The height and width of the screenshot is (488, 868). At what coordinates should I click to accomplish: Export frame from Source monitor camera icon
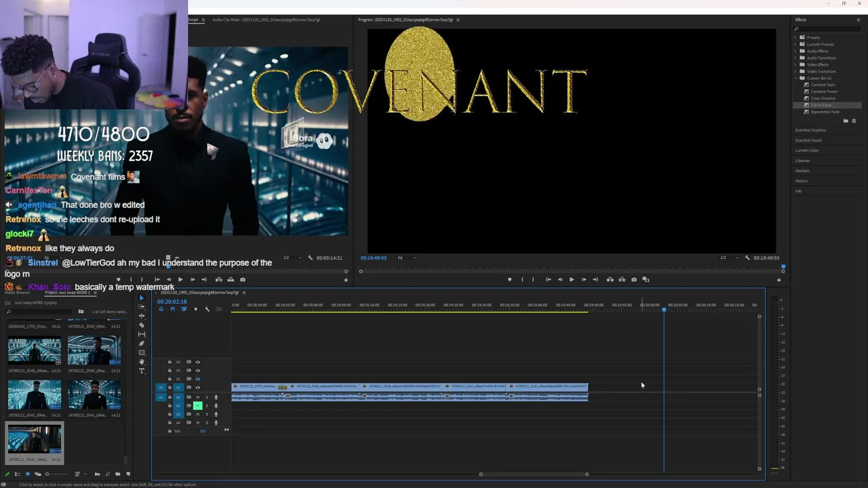[x=242, y=279]
